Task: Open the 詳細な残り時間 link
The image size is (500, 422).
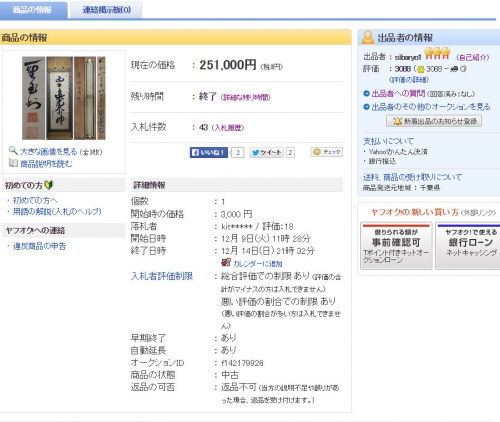Action: click(x=245, y=97)
